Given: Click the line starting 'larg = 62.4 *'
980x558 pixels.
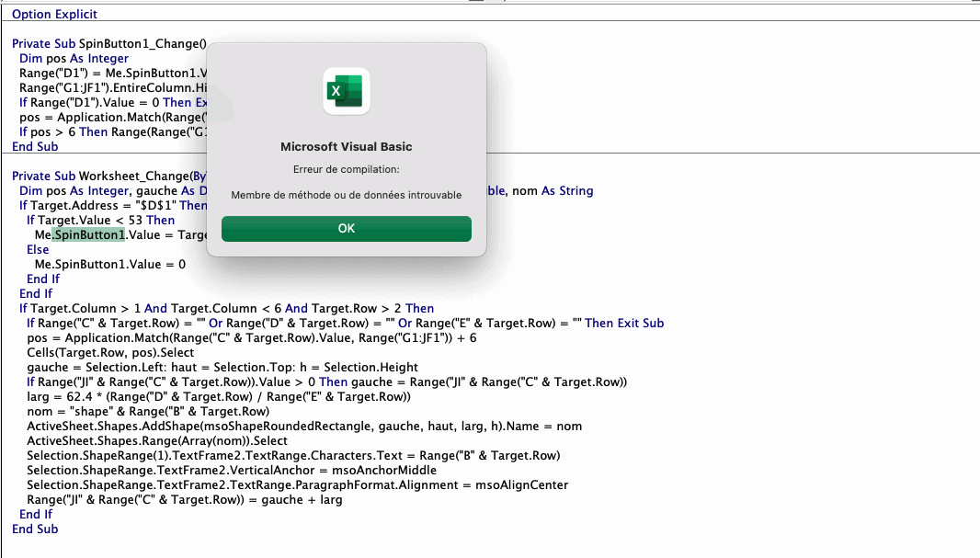Looking at the screenshot, I should (x=219, y=397).
